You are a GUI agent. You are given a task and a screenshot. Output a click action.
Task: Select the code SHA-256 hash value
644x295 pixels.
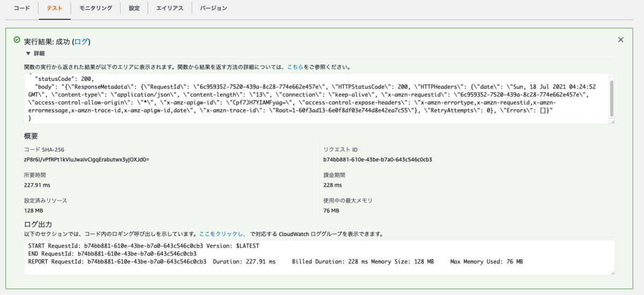coord(86,159)
